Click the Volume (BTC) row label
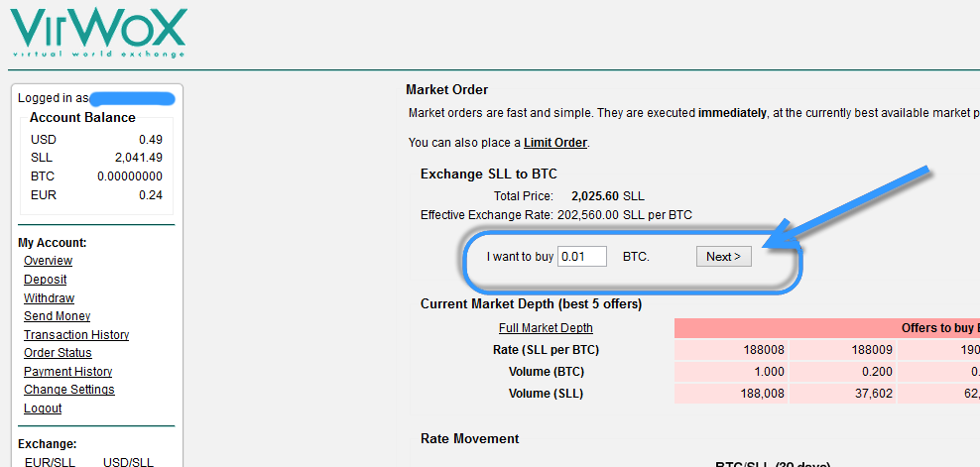Screen dimensions: 980x467 tap(547, 372)
